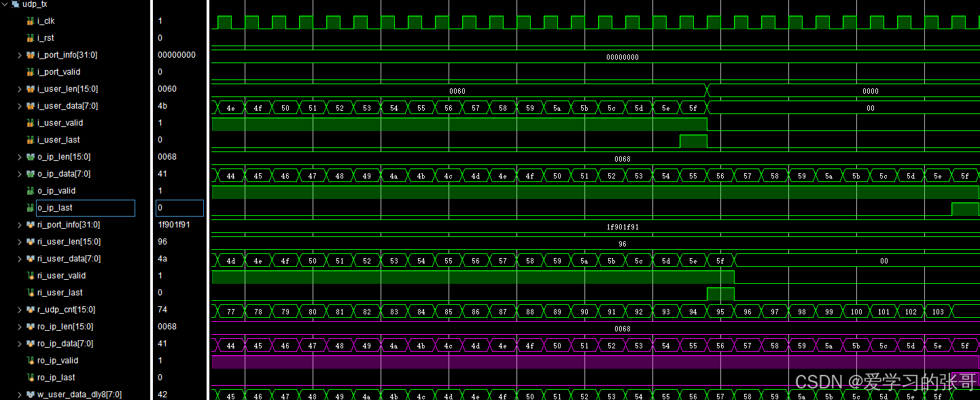Select the i_port_valid signal name
The height and width of the screenshot is (400, 980).
[58, 72]
